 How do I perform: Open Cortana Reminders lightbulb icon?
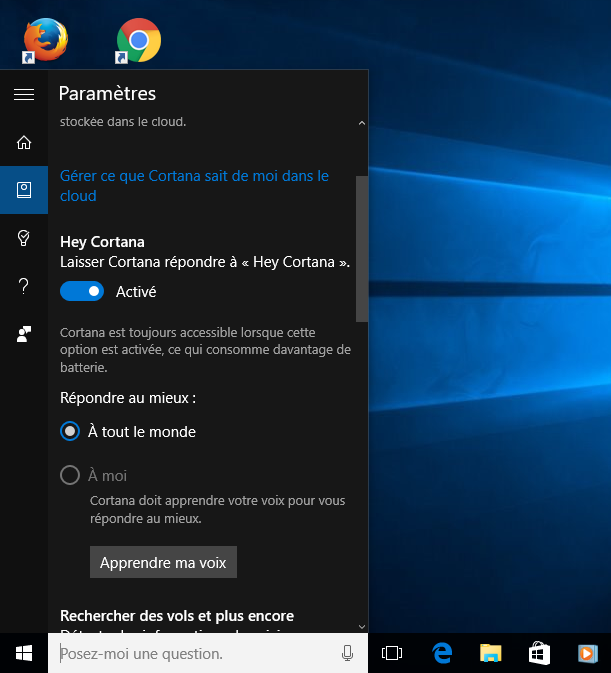[x=24, y=237]
